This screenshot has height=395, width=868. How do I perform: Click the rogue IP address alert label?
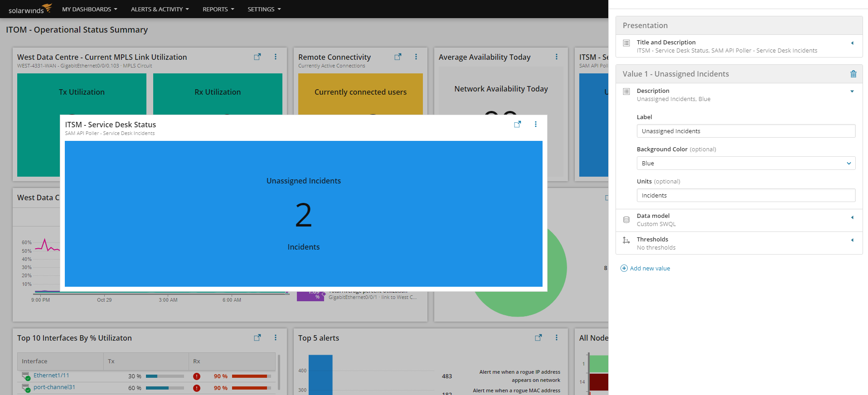pos(519,376)
